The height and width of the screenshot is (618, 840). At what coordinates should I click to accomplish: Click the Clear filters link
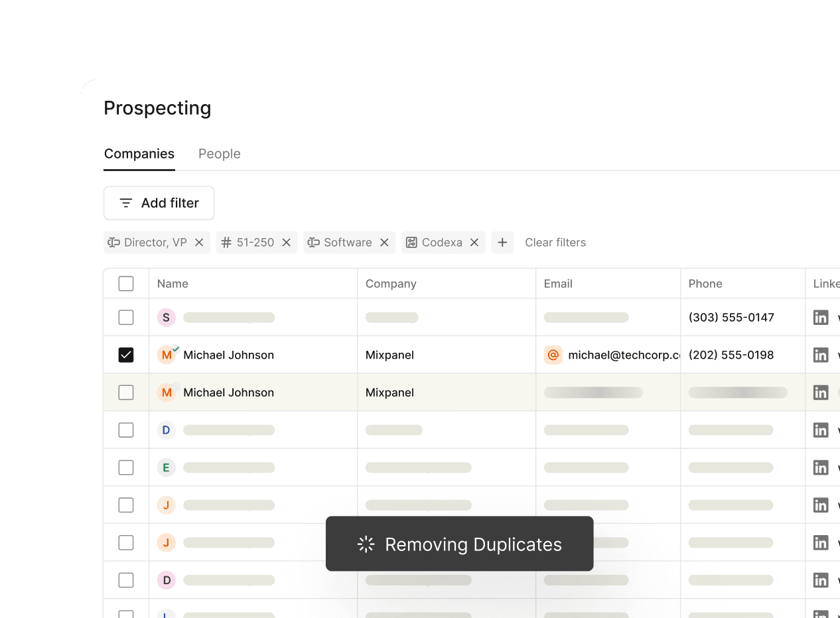pos(555,243)
